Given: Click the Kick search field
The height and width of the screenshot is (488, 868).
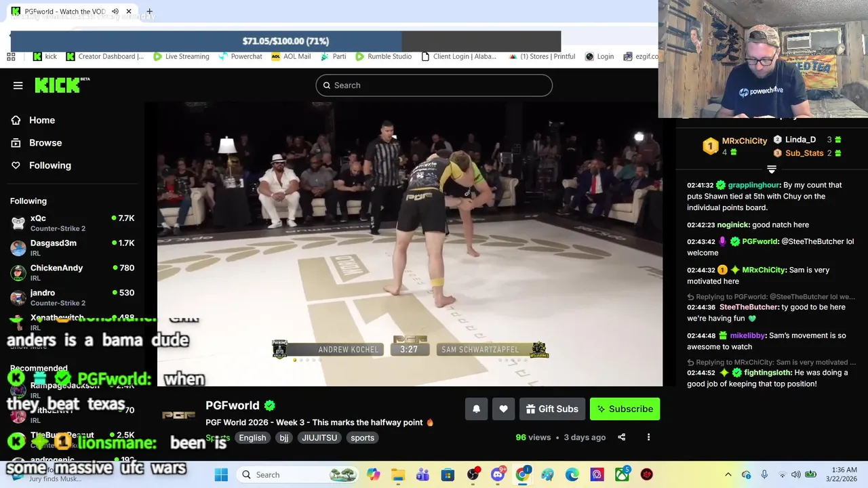Looking at the screenshot, I should pos(434,85).
